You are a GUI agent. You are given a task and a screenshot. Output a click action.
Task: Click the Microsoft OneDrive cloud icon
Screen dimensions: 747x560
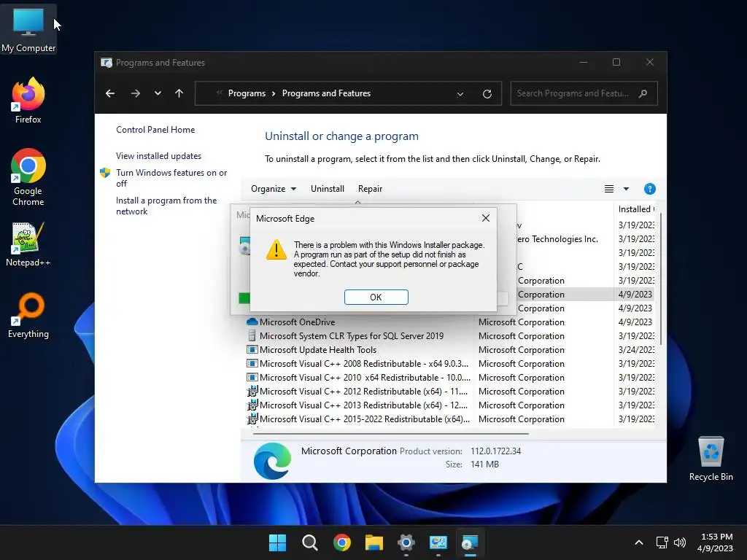point(252,322)
